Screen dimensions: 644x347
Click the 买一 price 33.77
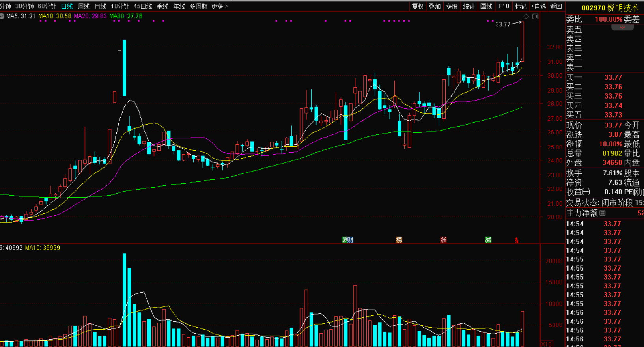(x=613, y=77)
